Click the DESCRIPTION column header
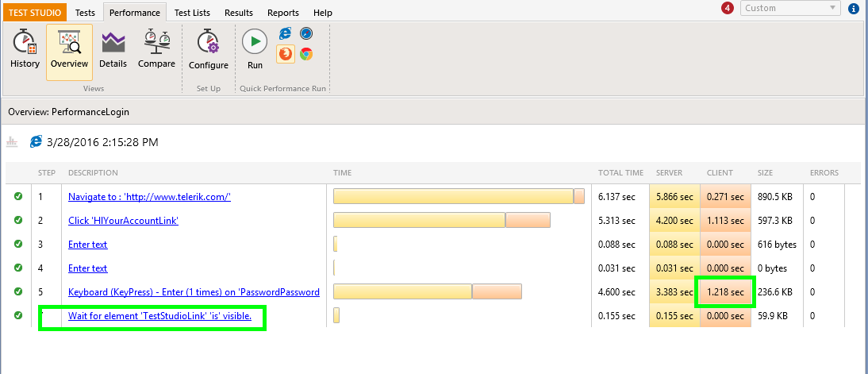This screenshot has width=868, height=374. point(93,173)
